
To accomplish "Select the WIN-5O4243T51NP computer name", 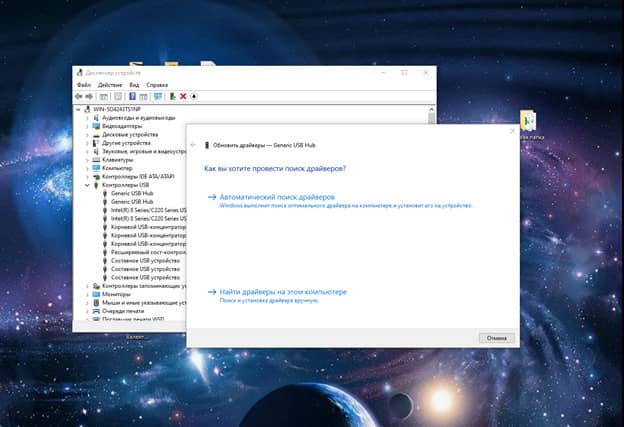I will pyautogui.click(x=117, y=109).
